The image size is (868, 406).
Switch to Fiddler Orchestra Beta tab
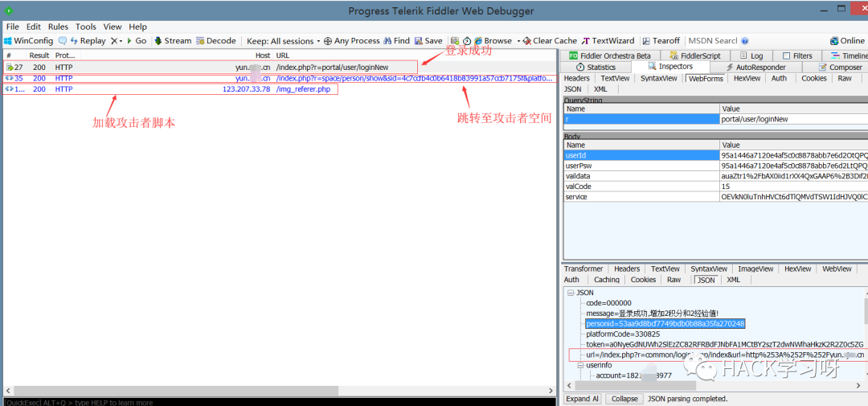609,56
